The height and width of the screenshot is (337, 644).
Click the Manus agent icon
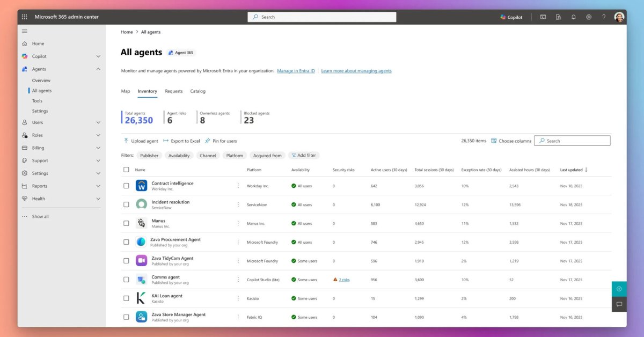(x=142, y=223)
